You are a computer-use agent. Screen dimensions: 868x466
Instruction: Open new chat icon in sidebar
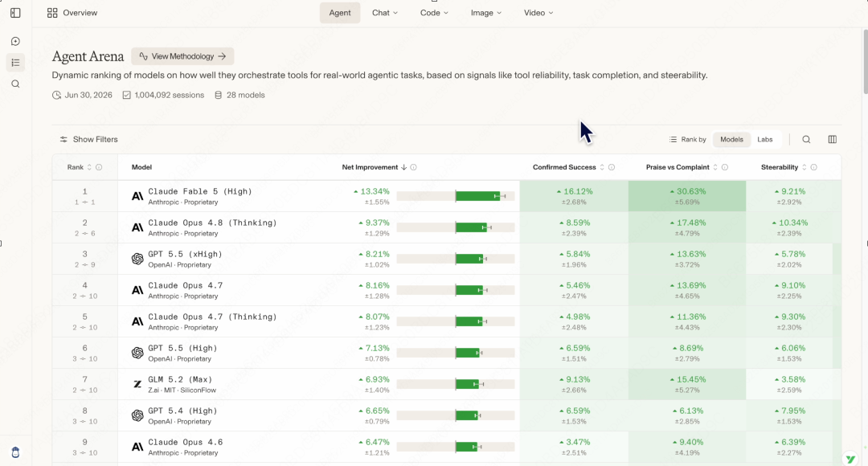click(x=15, y=42)
